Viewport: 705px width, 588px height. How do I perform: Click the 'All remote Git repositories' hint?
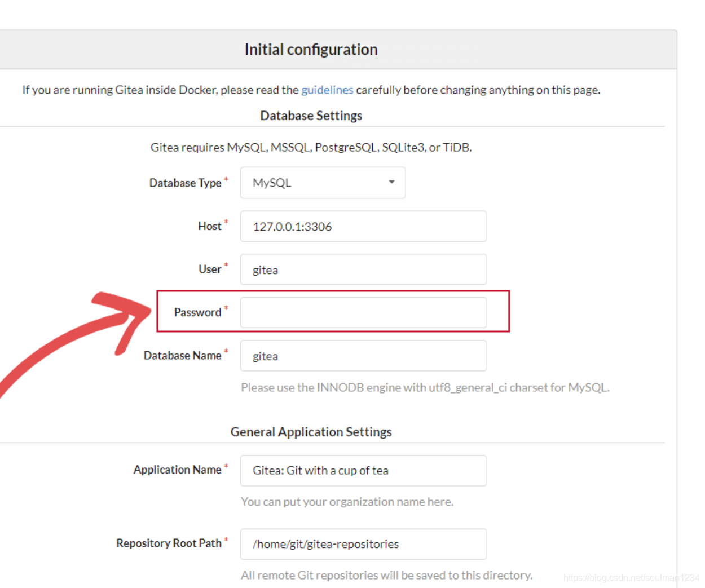point(386,575)
